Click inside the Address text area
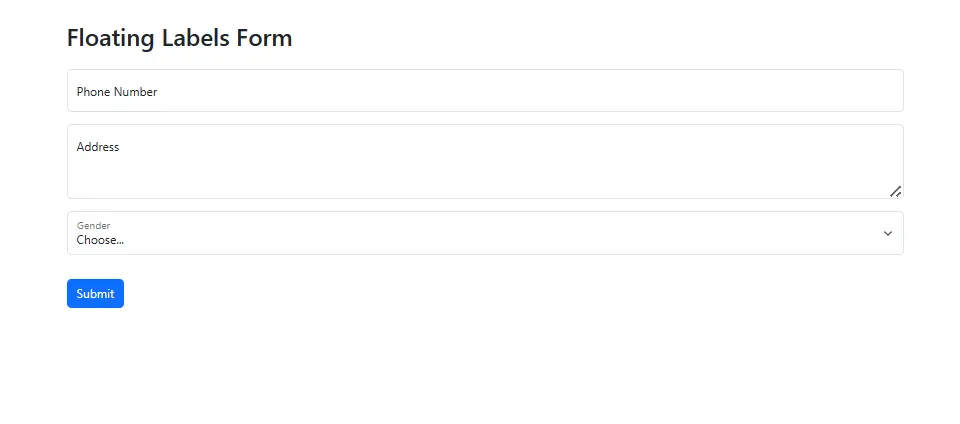Image resolution: width=960 pixels, height=424 pixels. pyautogui.click(x=485, y=162)
